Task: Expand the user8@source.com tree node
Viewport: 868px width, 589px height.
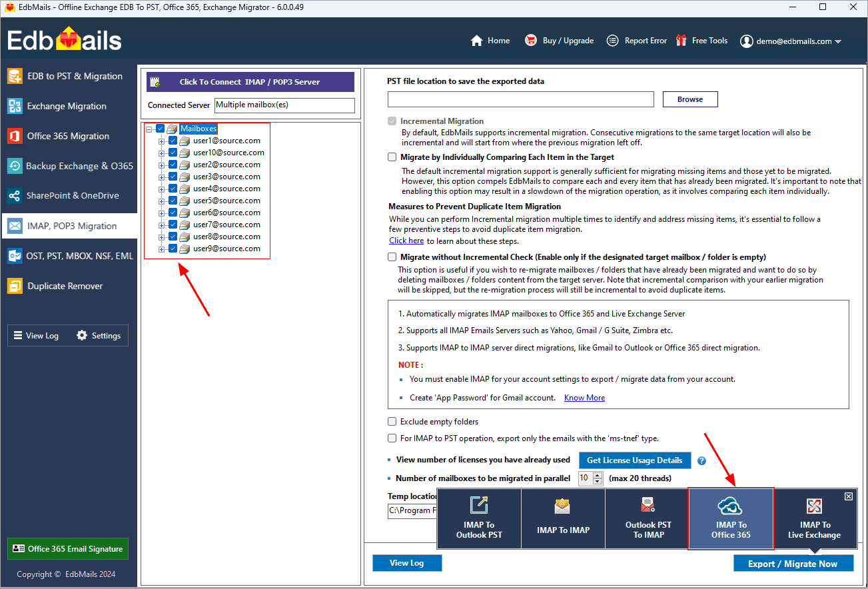Action: click(162, 237)
